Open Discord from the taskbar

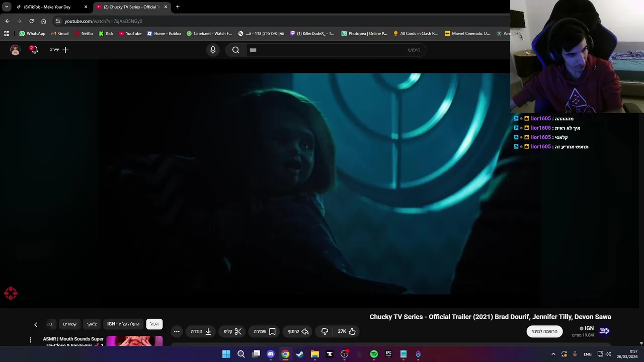[271, 354]
